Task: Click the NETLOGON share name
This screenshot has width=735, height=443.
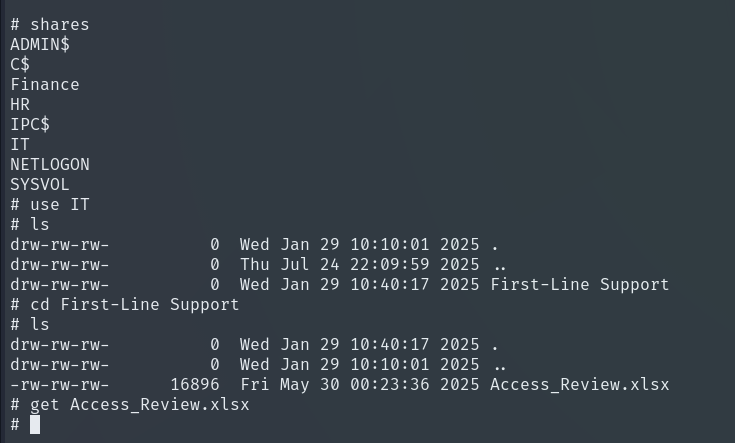Action: click(x=50, y=164)
